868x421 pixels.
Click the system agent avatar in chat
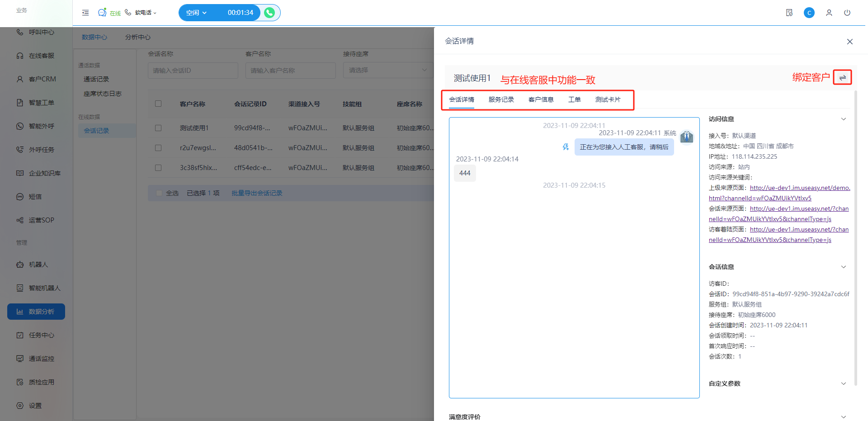click(x=687, y=137)
